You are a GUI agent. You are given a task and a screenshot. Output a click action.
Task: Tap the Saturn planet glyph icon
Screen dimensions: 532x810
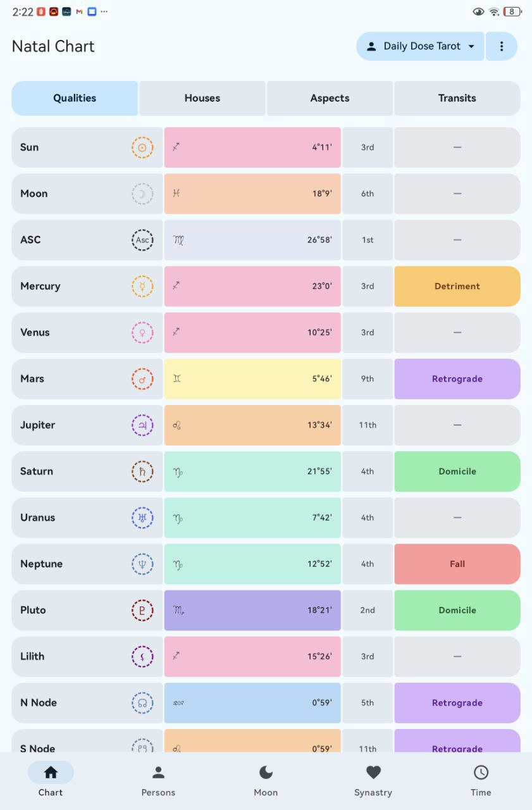click(142, 471)
